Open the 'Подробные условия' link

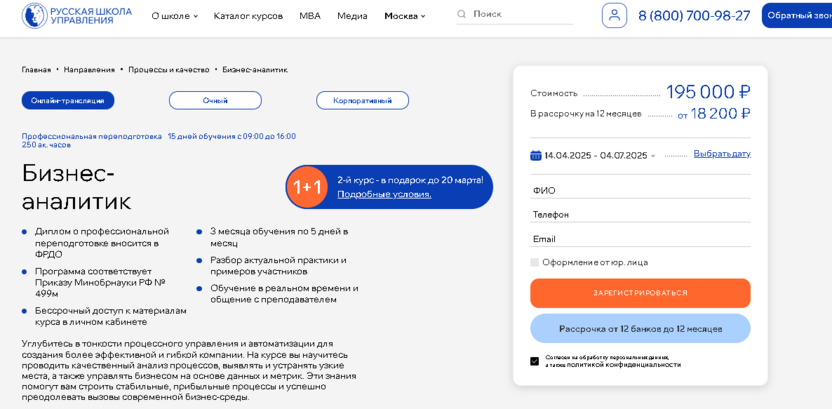[384, 194]
